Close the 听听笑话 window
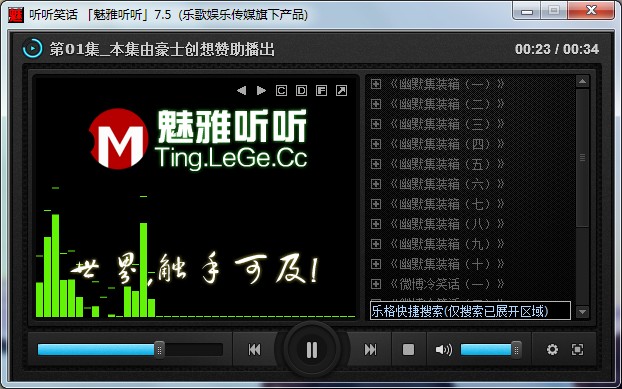The image size is (622, 389). 591,11
